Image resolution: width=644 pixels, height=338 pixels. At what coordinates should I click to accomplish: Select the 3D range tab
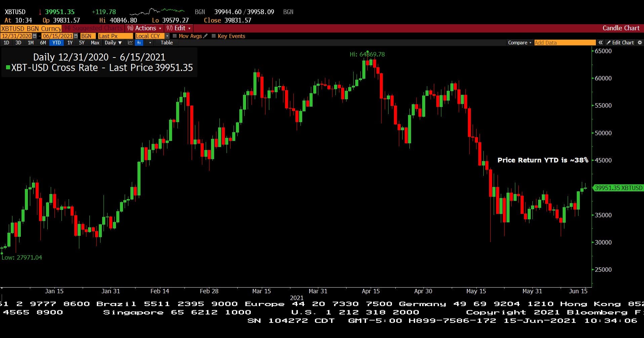pyautogui.click(x=18, y=43)
